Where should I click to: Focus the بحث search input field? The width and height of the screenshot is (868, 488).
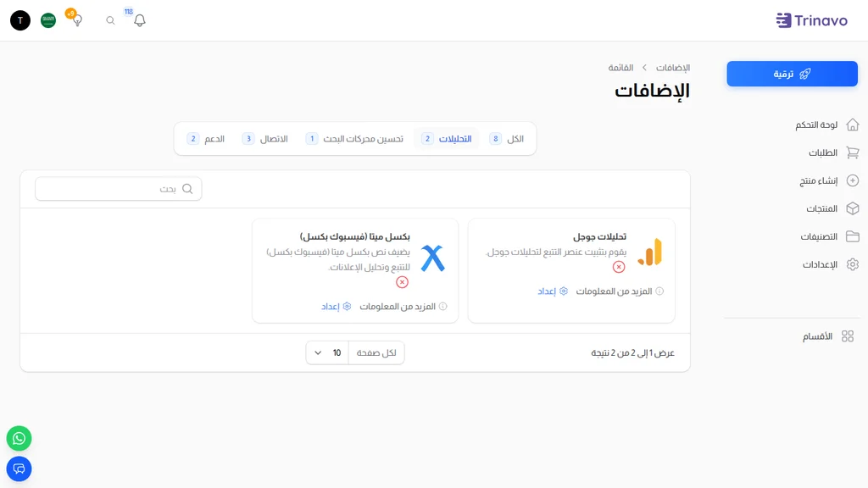(x=119, y=189)
